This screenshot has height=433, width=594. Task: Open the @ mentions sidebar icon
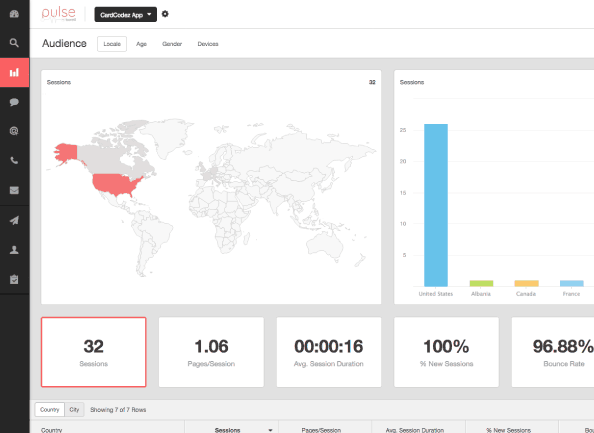[14, 131]
